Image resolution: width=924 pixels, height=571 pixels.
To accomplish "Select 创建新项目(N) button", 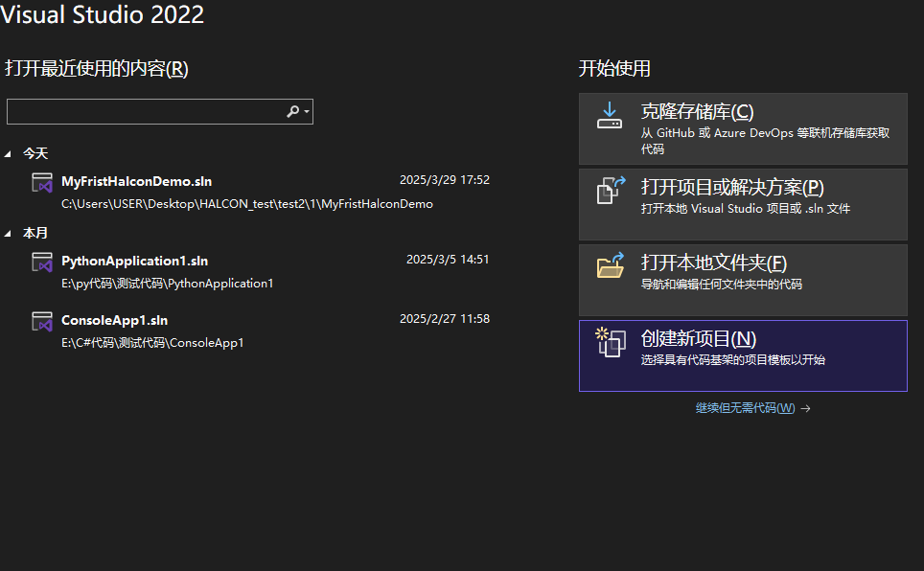I will [x=743, y=356].
